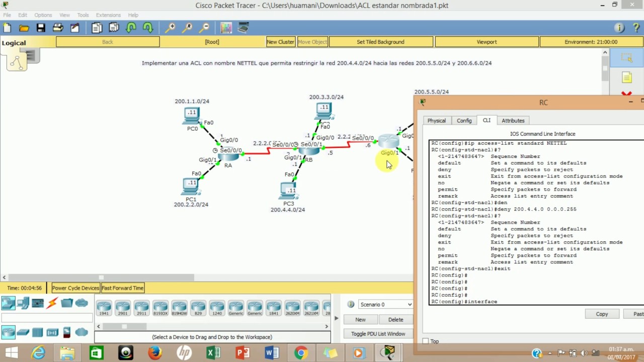Open Chrome from the taskbar

pyautogui.click(x=301, y=353)
